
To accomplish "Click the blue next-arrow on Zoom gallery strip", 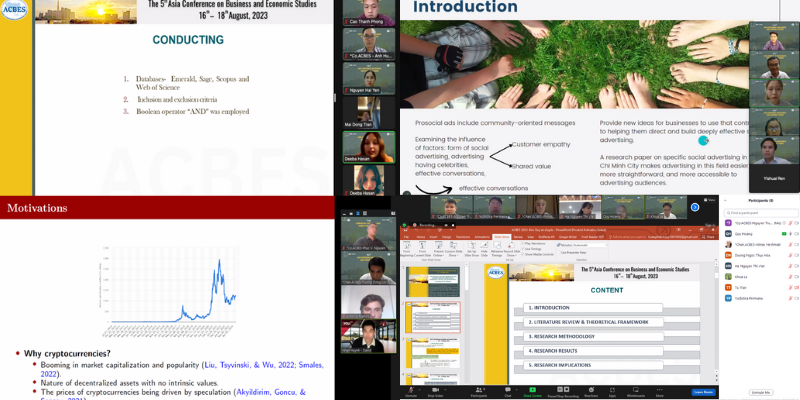I will [x=694, y=207].
